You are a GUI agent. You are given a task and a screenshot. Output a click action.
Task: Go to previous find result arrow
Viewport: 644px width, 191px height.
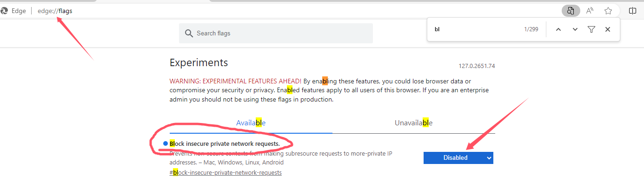point(558,29)
